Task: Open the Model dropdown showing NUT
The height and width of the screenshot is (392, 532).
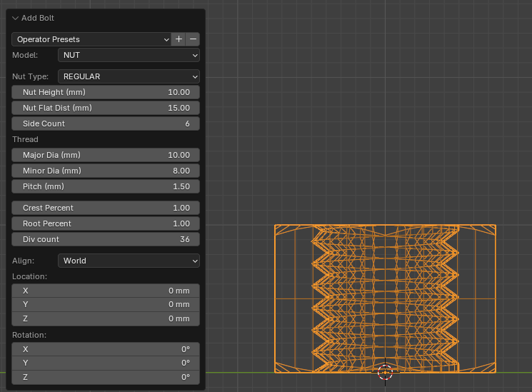Action: [x=129, y=55]
